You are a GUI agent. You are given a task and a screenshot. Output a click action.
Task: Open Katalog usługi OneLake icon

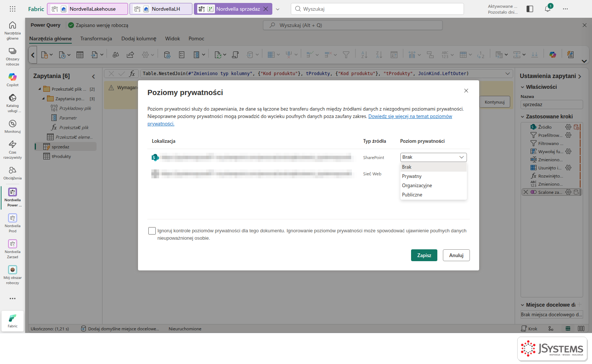13,103
